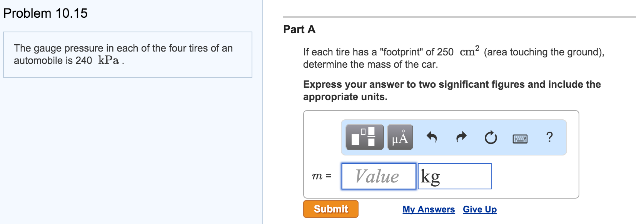The height and width of the screenshot is (224, 644).
Task: Click the Give Up link
Action: click(x=480, y=209)
